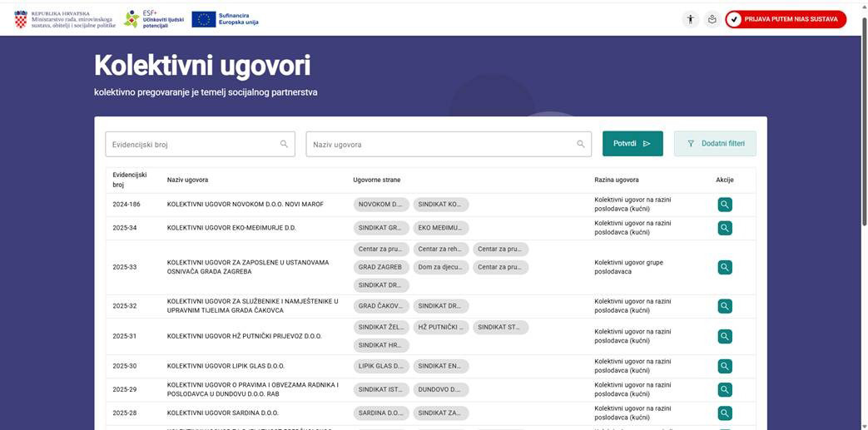Click the magnifier icon in Evidencijski broj field

tap(284, 144)
